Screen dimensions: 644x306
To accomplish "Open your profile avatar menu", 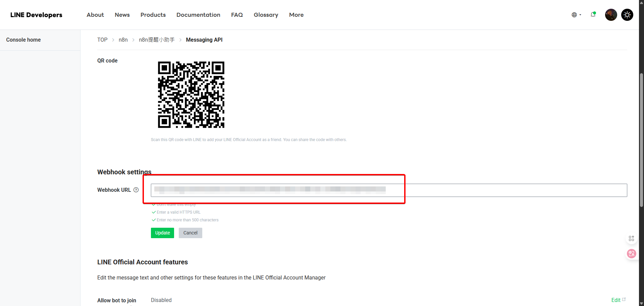I will tap(611, 15).
